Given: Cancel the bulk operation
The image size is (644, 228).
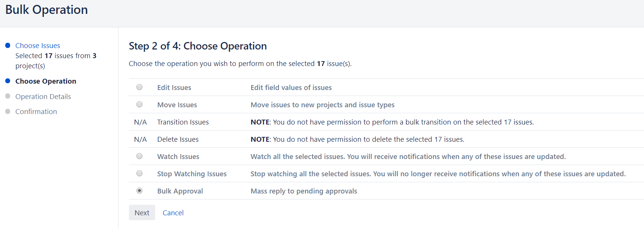Looking at the screenshot, I should [x=173, y=213].
